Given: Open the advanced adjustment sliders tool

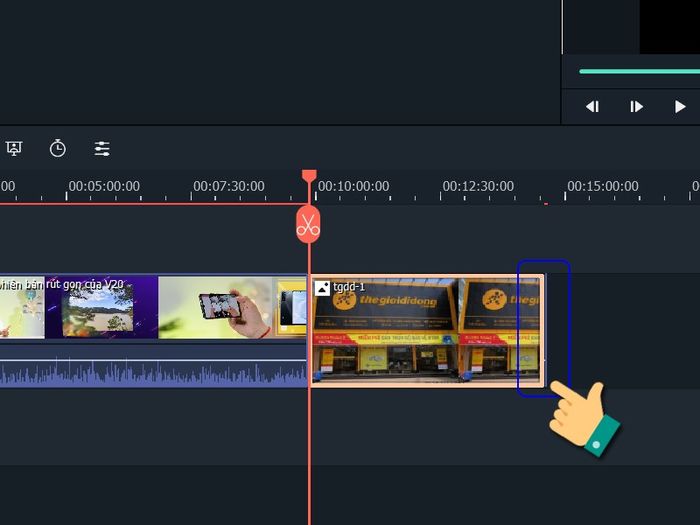Looking at the screenshot, I should click(102, 149).
